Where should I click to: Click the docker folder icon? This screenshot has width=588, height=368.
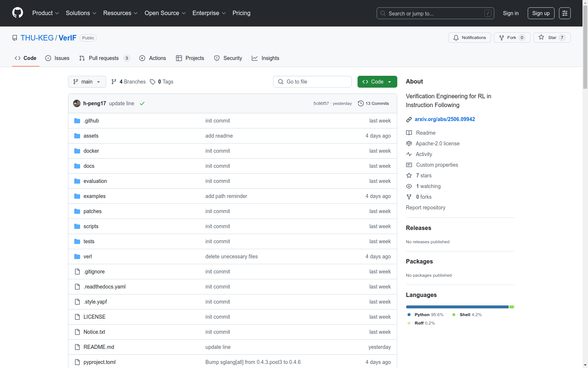coord(77,151)
